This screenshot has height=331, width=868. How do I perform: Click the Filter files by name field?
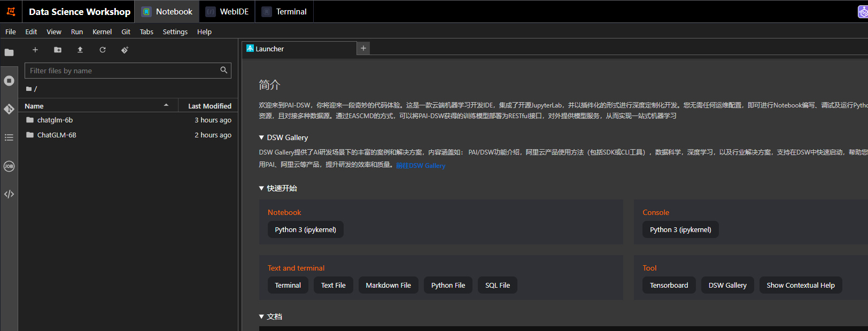[123, 71]
